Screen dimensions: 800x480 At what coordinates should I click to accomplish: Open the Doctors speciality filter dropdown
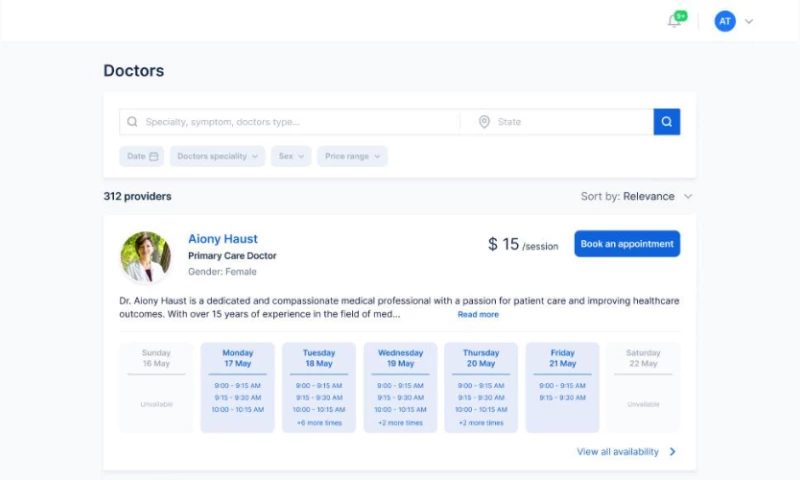coord(217,157)
